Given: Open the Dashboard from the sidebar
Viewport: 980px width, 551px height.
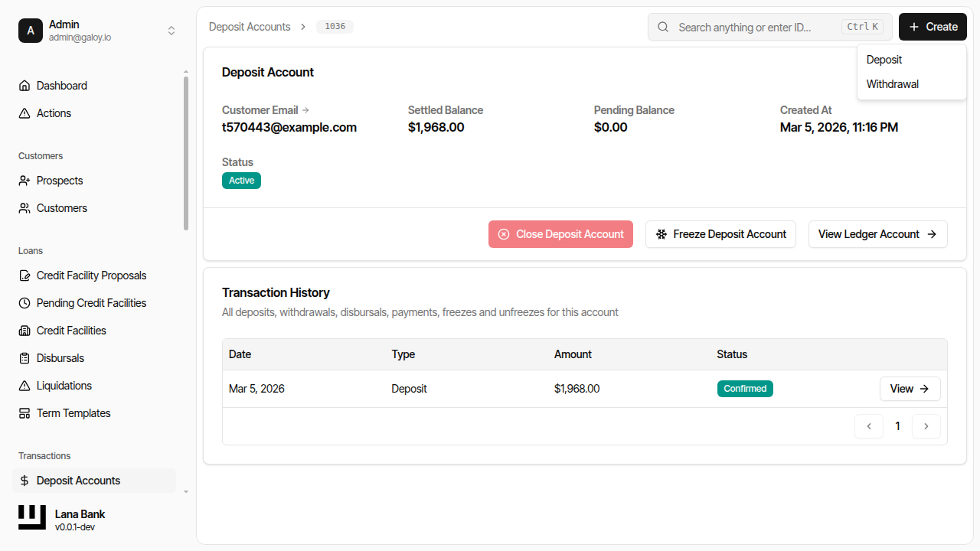Looking at the screenshot, I should [x=61, y=85].
